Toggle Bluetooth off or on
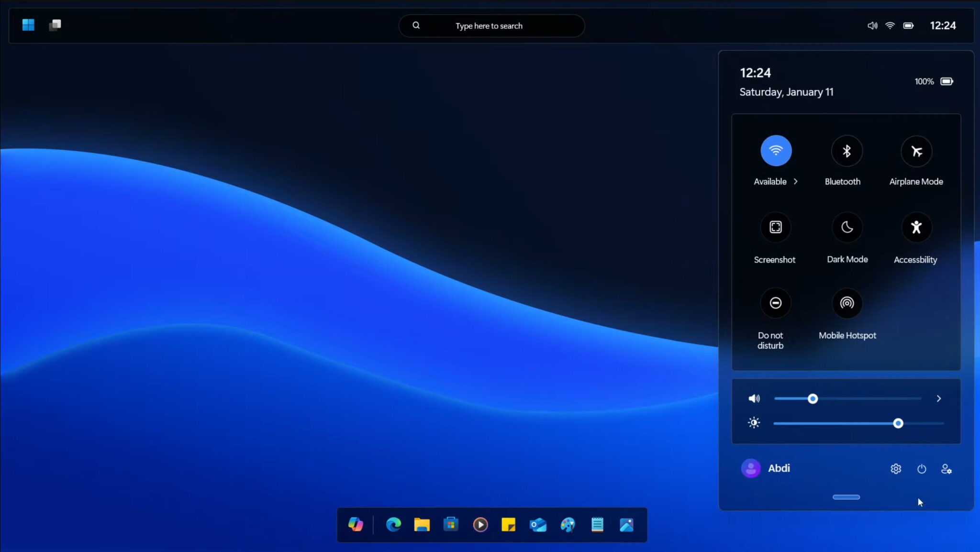 (846, 151)
